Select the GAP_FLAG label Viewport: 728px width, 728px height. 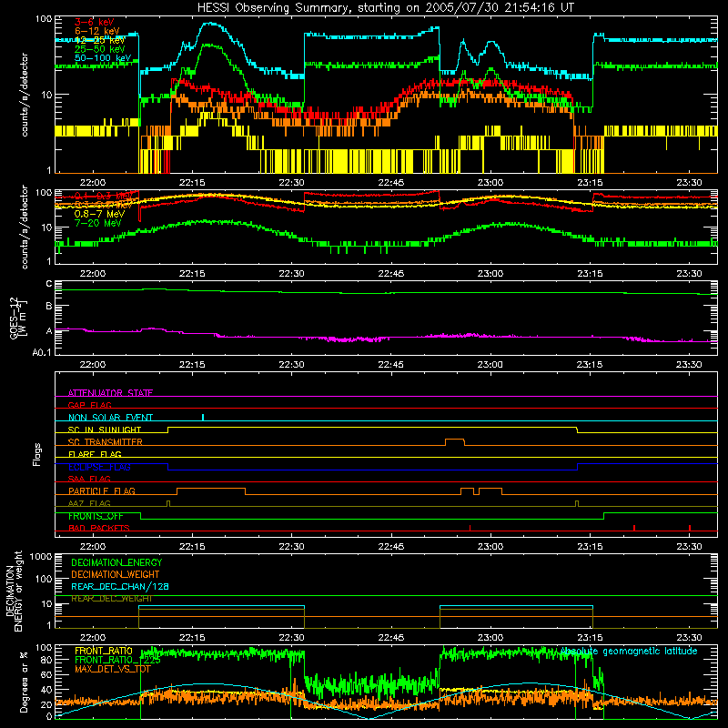tap(89, 405)
